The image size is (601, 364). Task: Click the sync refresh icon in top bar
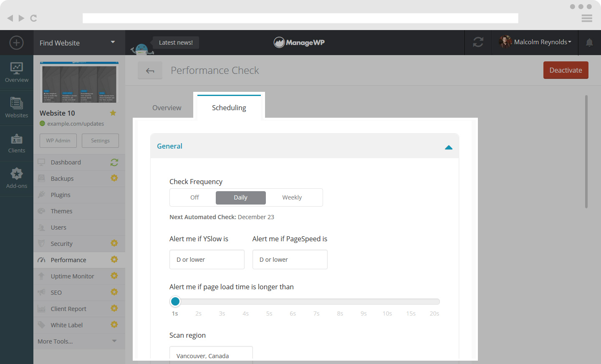tap(478, 42)
